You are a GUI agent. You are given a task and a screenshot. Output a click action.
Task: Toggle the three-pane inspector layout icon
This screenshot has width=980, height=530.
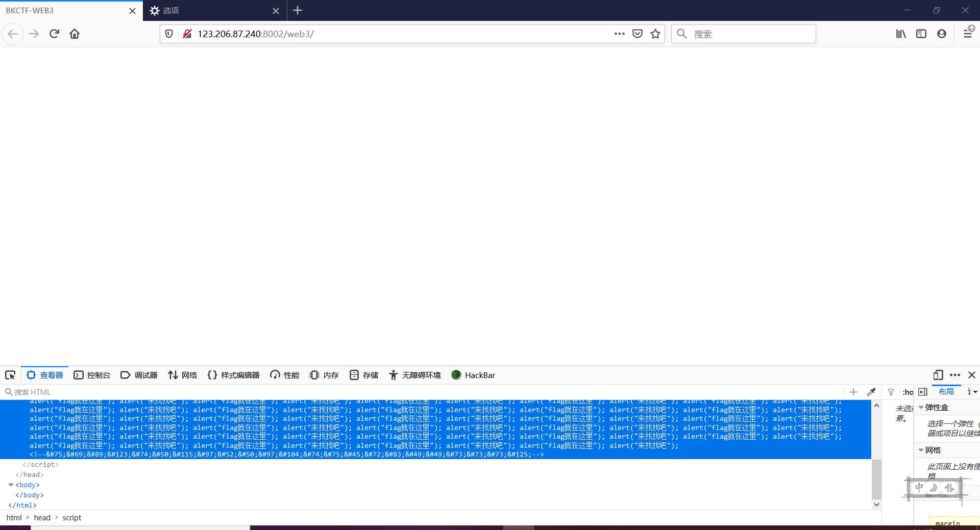923,392
